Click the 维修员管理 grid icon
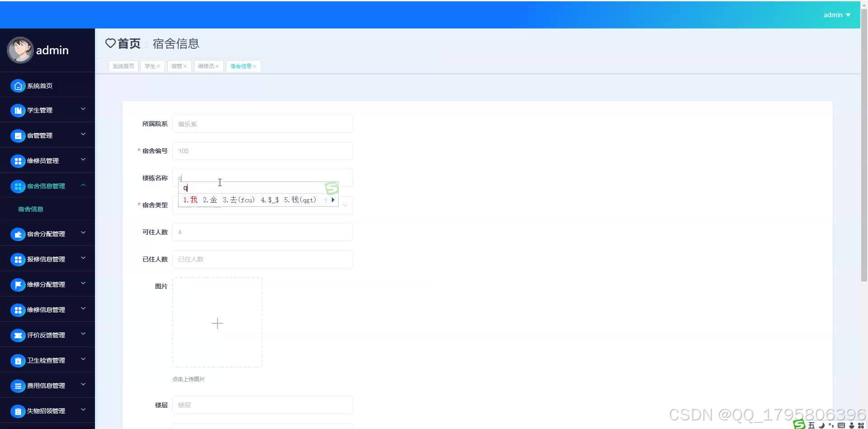The image size is (868, 429). click(x=18, y=161)
